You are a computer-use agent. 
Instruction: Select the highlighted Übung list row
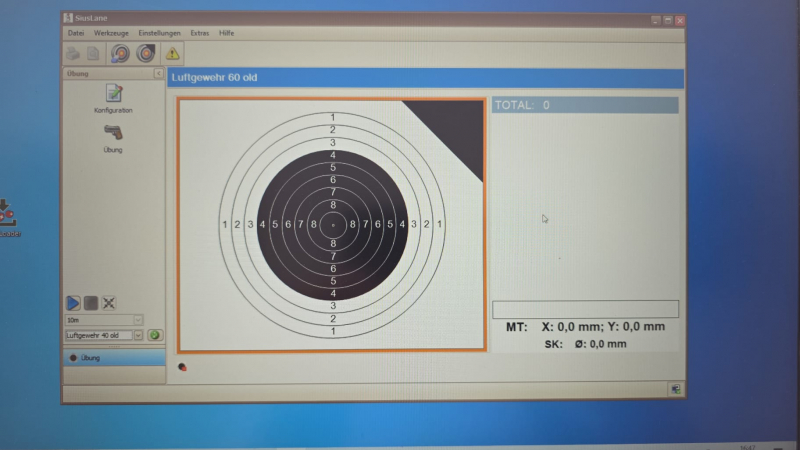114,358
